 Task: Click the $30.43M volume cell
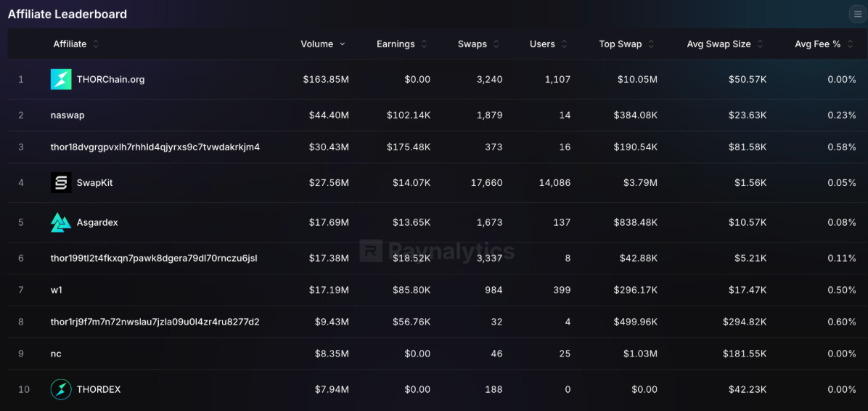(x=329, y=147)
